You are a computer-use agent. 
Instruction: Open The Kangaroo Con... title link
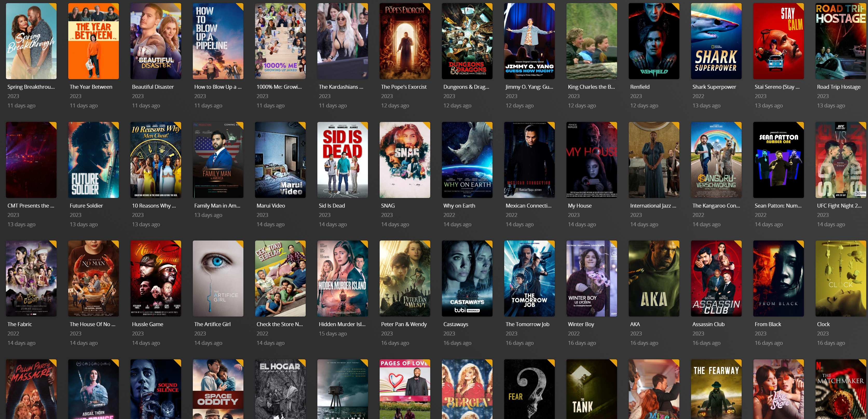tap(716, 205)
